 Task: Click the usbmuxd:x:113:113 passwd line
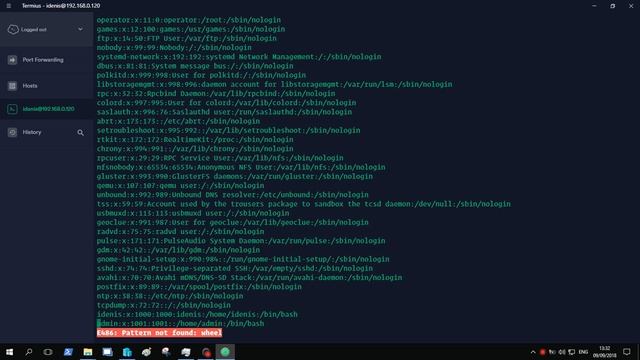pyautogui.click(x=193, y=213)
